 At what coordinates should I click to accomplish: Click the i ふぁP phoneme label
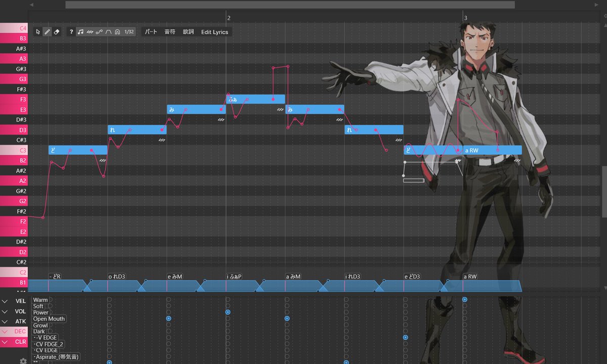235,277
